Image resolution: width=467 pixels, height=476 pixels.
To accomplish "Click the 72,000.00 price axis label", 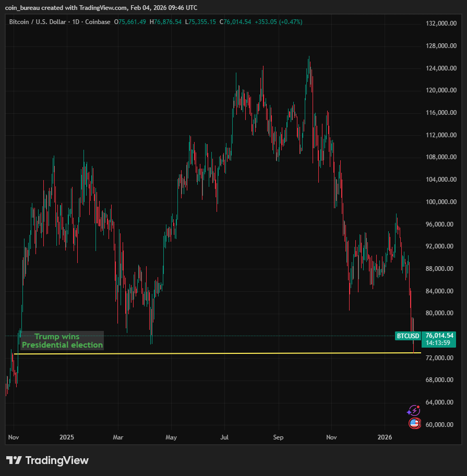I will pos(439,358).
